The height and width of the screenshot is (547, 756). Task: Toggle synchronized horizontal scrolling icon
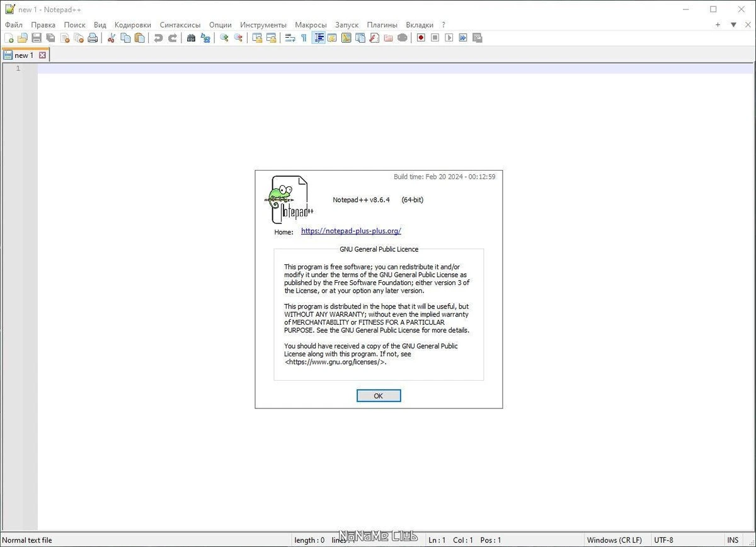(x=271, y=38)
